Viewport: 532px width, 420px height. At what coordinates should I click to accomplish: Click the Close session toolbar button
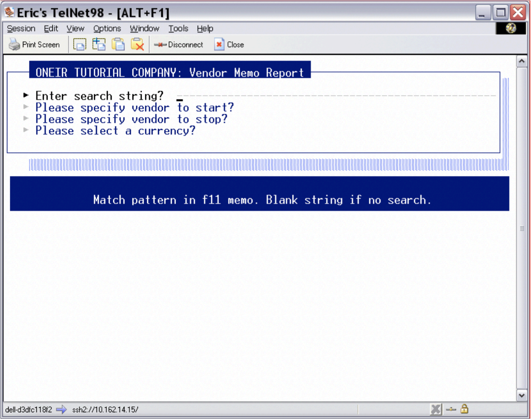tap(229, 45)
